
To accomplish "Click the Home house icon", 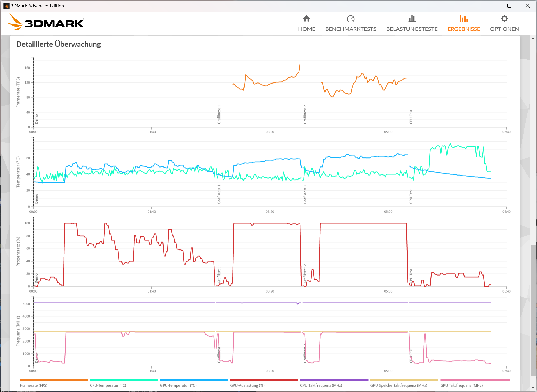I will coord(306,19).
